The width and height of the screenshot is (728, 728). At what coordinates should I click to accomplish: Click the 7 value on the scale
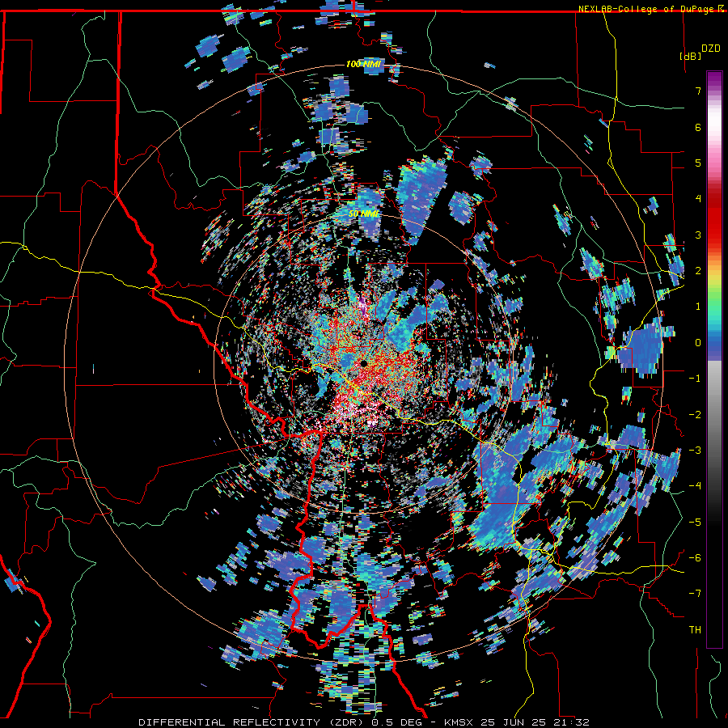(698, 91)
